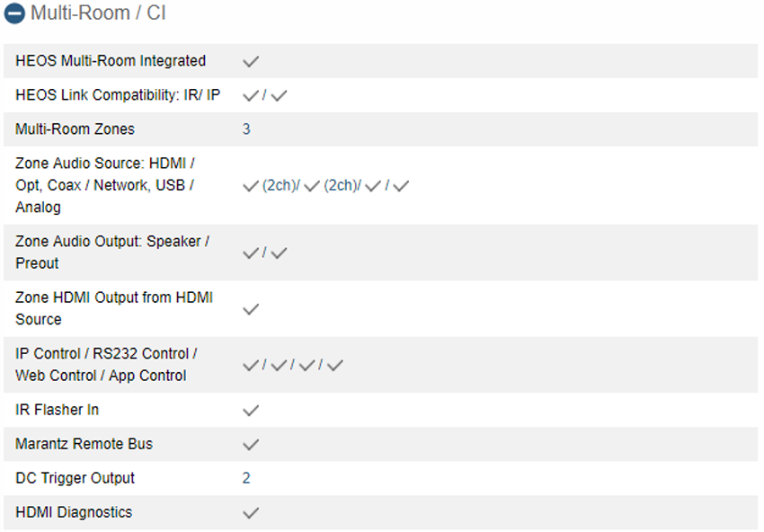The height and width of the screenshot is (532, 764).
Task: Click the IP Control first checkmark
Action: click(251, 365)
